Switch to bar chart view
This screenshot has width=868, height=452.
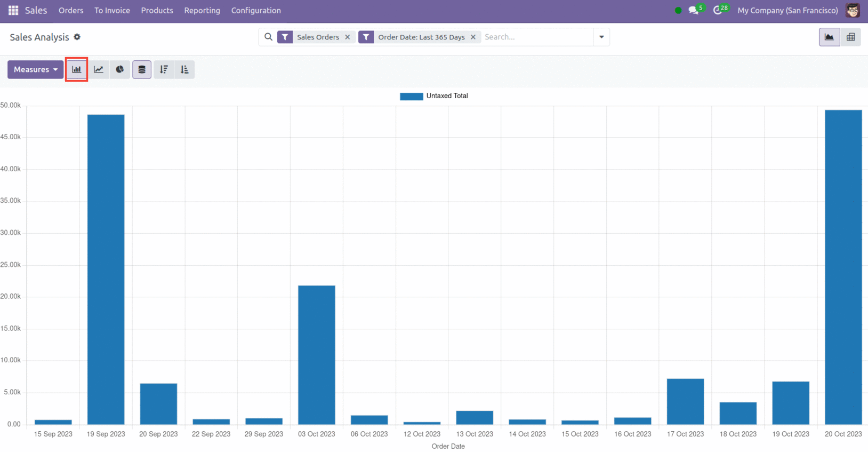point(76,69)
